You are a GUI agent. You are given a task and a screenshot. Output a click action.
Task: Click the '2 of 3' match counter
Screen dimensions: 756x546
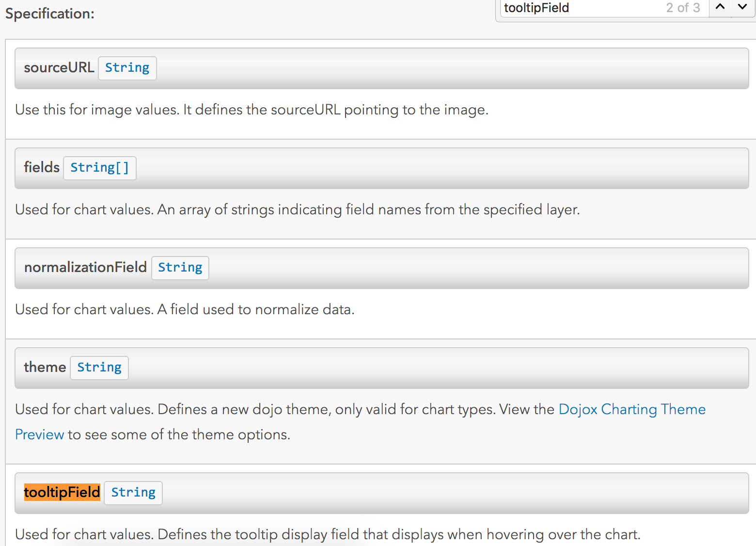click(x=683, y=8)
